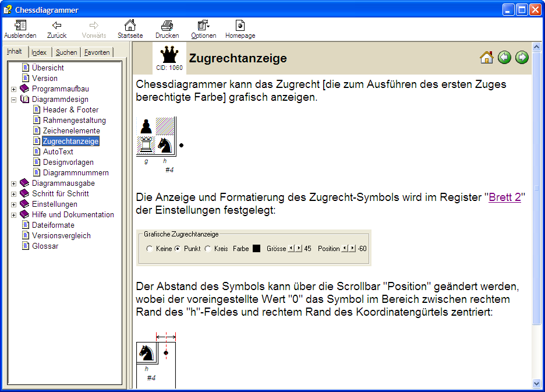Switch to the Suchen tab

66,52
